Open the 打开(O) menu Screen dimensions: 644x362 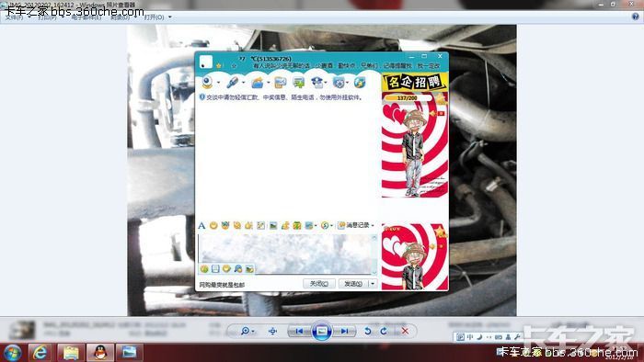point(157,17)
